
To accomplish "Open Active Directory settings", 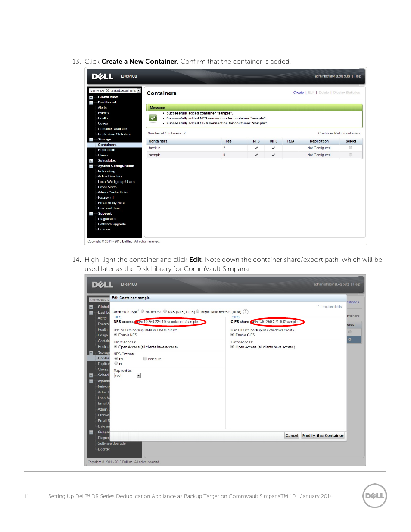I will pos(110,177).
